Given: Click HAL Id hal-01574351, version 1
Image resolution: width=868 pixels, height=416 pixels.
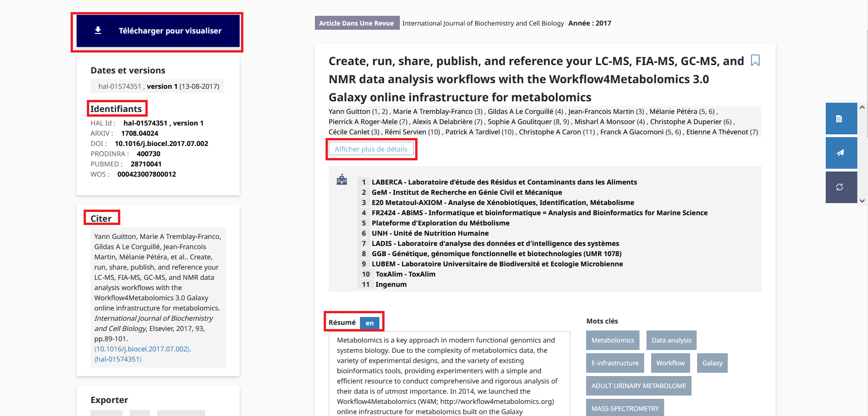Looking at the screenshot, I should 163,123.
